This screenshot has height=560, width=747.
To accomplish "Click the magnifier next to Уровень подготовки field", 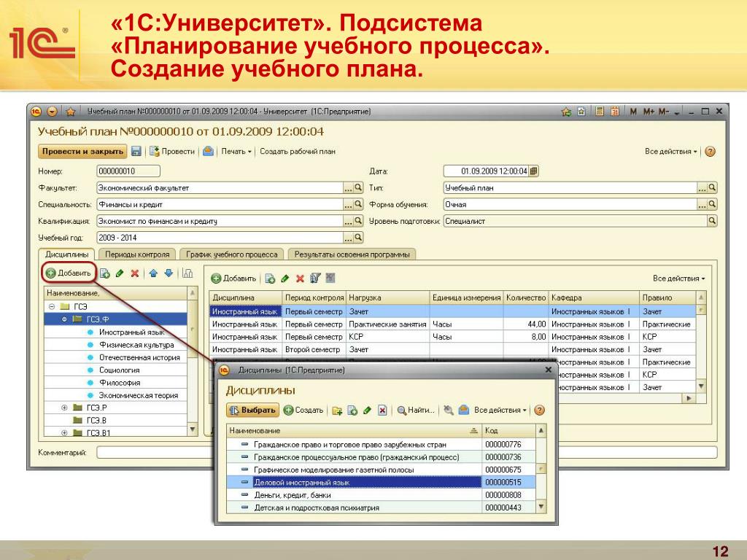I will click(712, 221).
